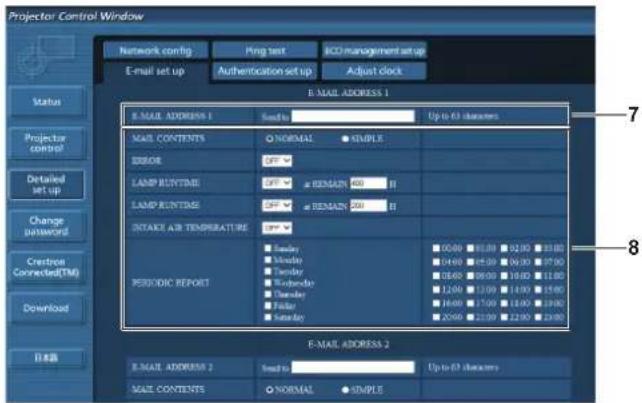Enable the 13:00 report time
Viewport: 642px width, 403px height.
(470, 290)
